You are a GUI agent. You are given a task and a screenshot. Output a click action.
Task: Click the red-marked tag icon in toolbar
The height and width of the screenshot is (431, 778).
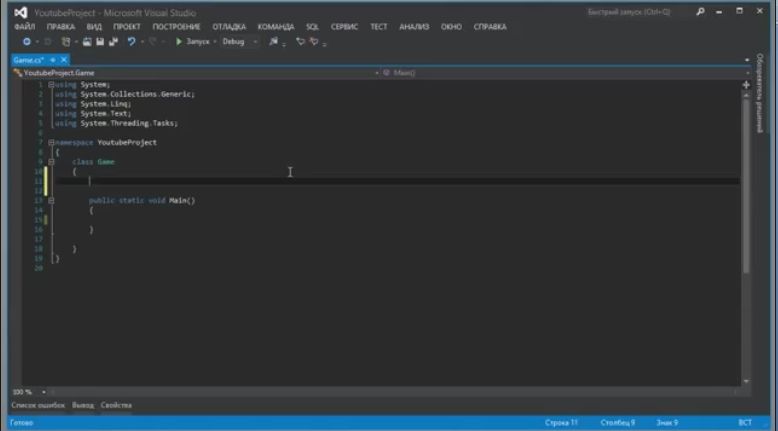click(x=314, y=42)
